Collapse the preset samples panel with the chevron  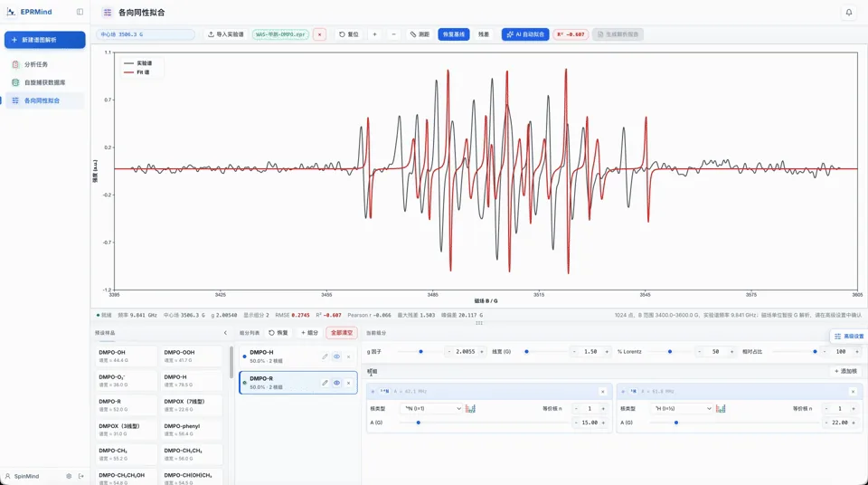coord(225,333)
